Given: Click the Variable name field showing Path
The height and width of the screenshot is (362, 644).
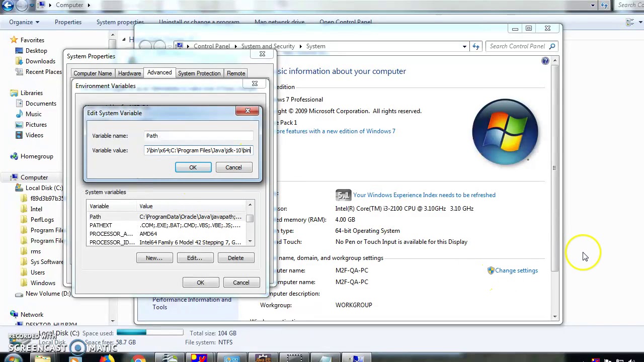Looking at the screenshot, I should pos(199,136).
